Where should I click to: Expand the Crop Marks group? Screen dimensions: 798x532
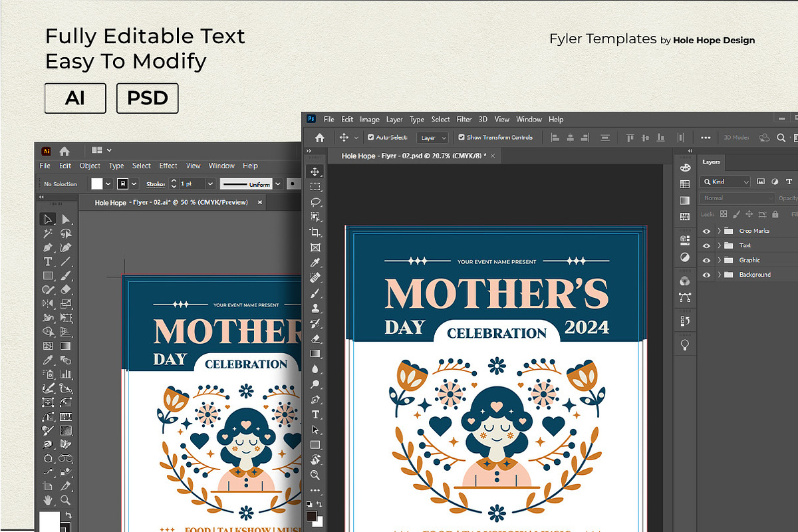719,231
